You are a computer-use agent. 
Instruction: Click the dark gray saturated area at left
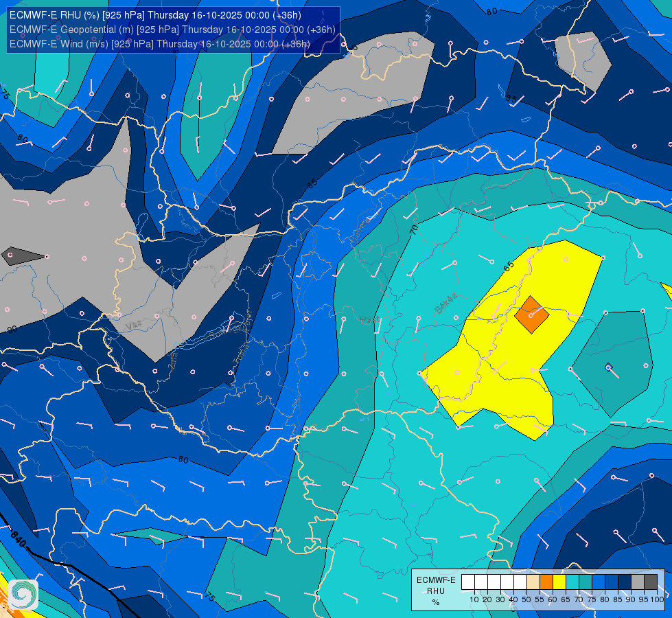(x=23, y=256)
